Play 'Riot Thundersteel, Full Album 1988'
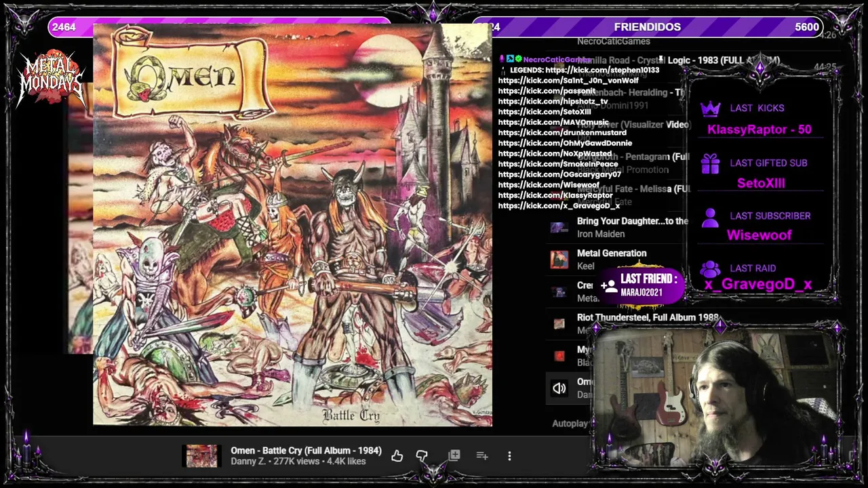 click(x=648, y=317)
